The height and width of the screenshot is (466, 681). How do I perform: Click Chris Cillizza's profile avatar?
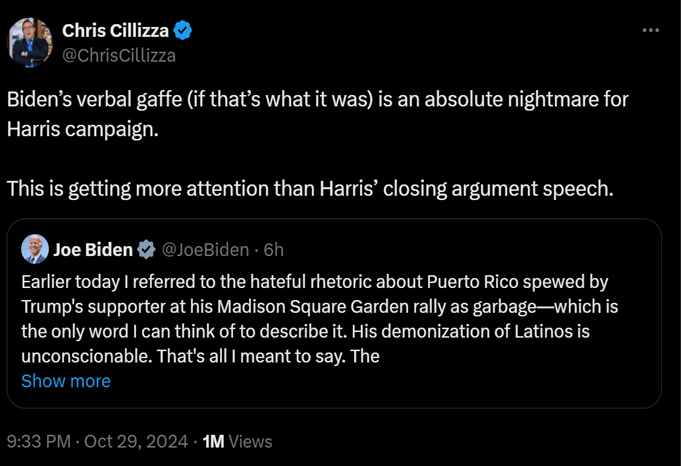click(31, 42)
